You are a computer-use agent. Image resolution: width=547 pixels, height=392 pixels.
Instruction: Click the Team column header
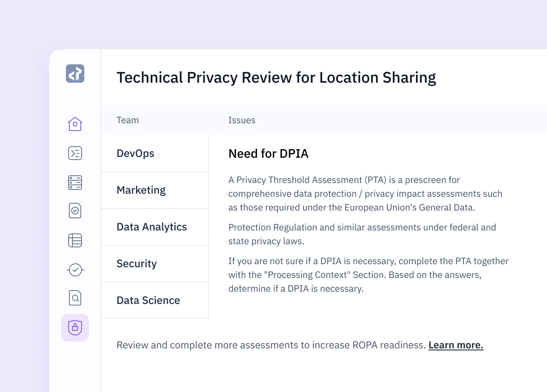(x=128, y=120)
